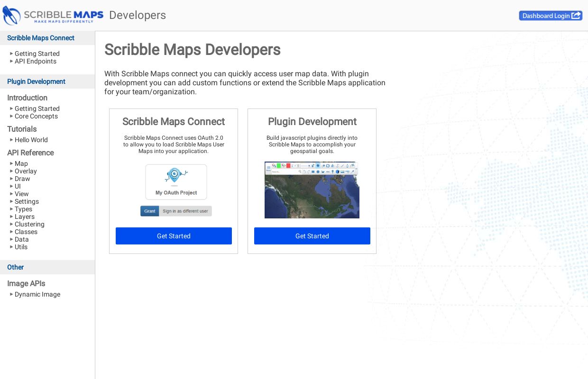
Task: Click the 'Build javascript plugins' description text
Action: coord(312,144)
